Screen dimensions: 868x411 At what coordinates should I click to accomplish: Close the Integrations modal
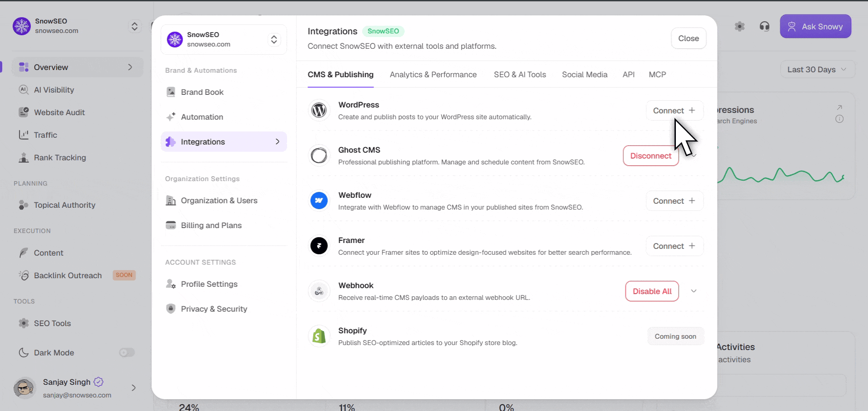689,38
